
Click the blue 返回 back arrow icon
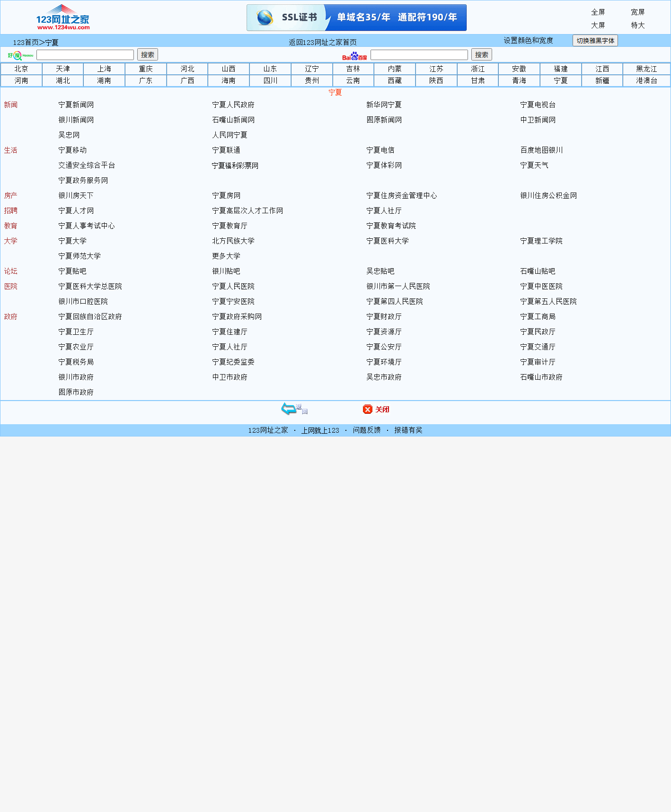(x=294, y=409)
